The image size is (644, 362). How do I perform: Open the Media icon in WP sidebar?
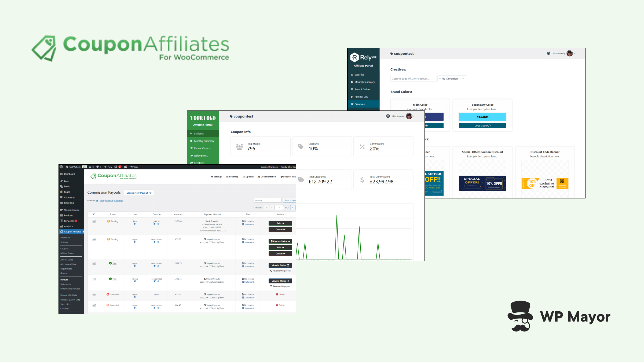pos(61,186)
